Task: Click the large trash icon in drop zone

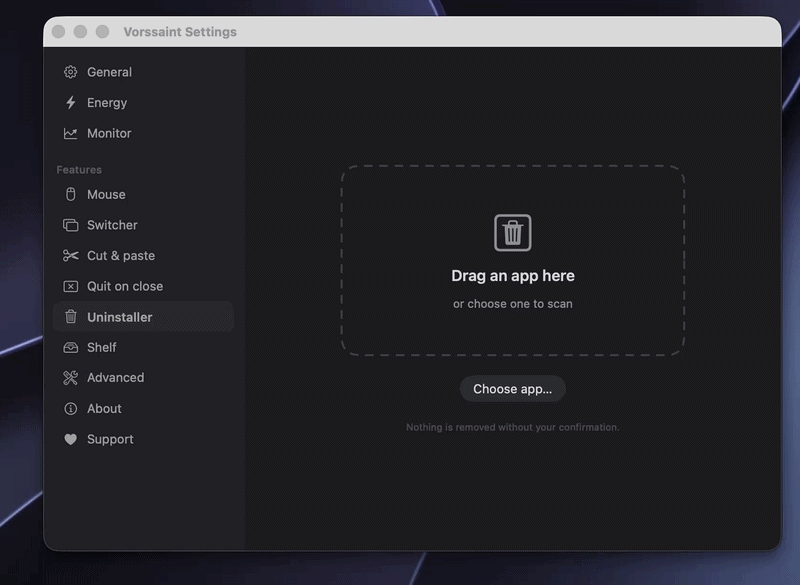Action: pos(513,233)
